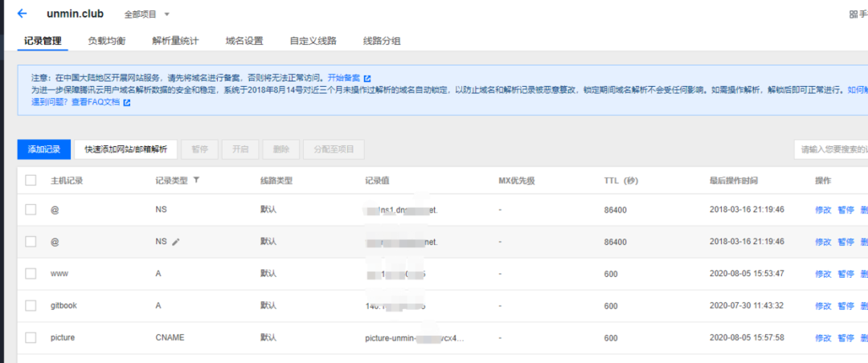Click 暂停 for the picture record

click(x=845, y=337)
